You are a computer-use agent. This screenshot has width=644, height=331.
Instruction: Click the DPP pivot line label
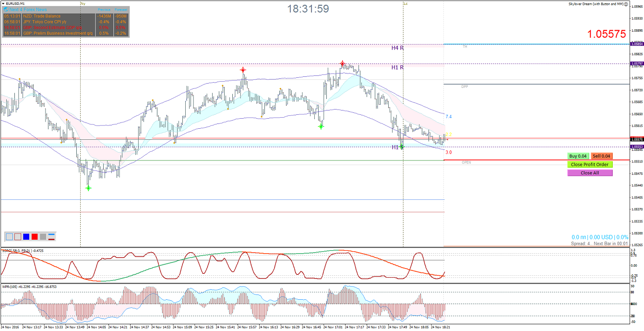(465, 86)
